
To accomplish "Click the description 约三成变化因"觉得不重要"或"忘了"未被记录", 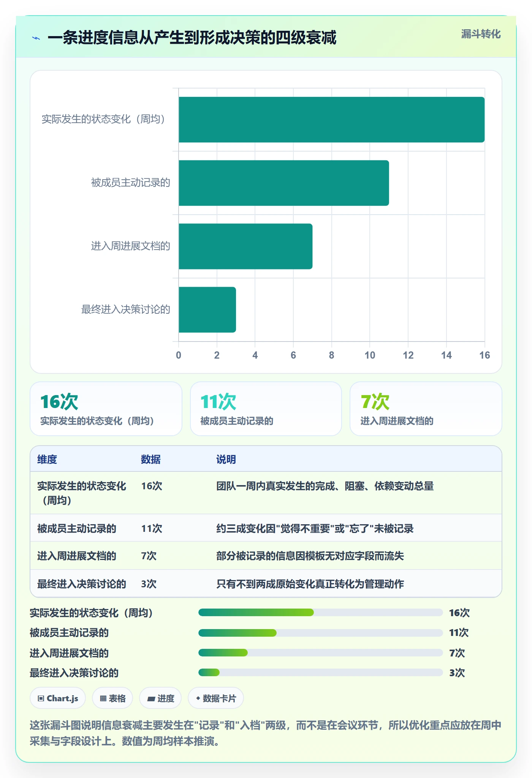I will point(315,528).
